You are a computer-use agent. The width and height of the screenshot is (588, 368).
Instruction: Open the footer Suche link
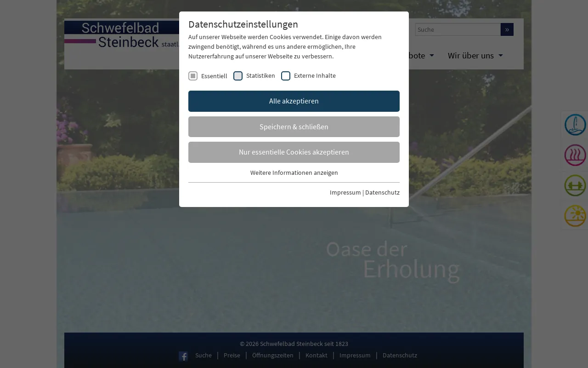[x=204, y=355]
